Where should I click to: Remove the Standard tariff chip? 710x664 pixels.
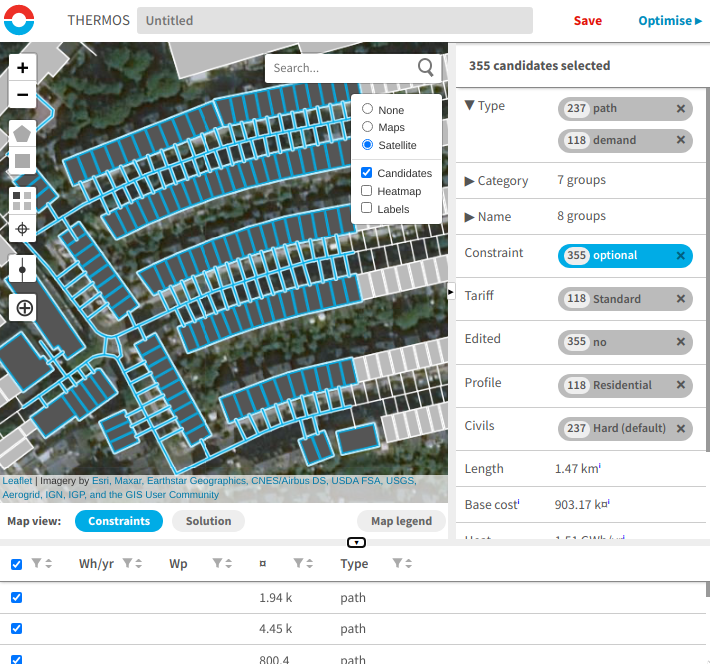click(681, 299)
